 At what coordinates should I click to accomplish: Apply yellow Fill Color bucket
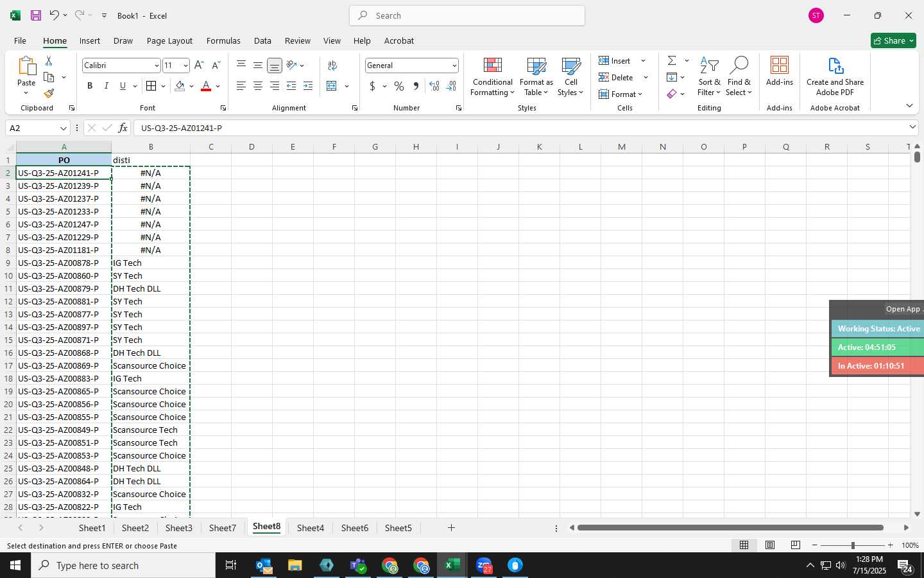180,86
